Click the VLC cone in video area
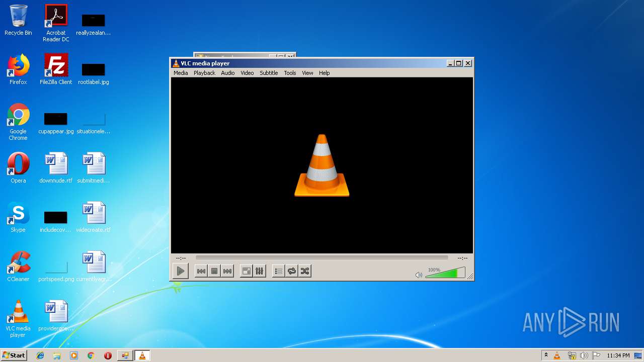Image resolution: width=644 pixels, height=362 pixels. [322, 165]
